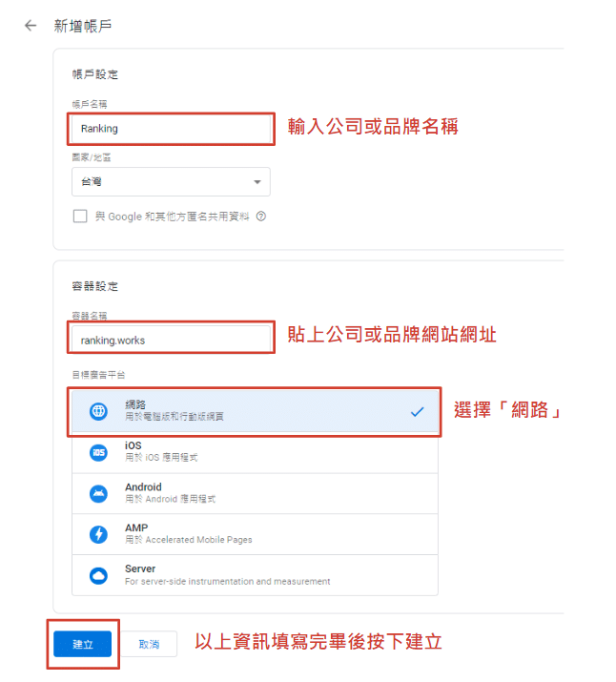The image size is (616, 682).
Task: Click the checkmark on the 網路 row
Action: click(x=417, y=411)
